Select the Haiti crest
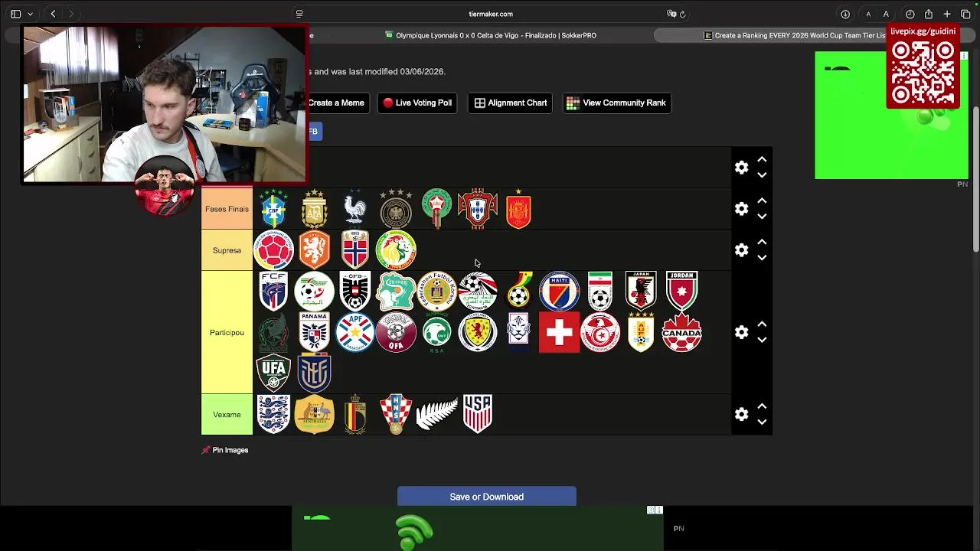The width and height of the screenshot is (980, 551). click(x=559, y=291)
